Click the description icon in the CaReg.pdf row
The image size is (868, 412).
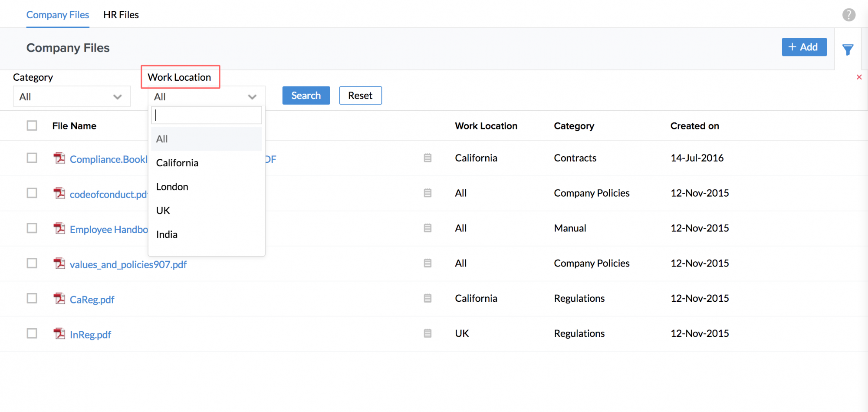pos(427,298)
